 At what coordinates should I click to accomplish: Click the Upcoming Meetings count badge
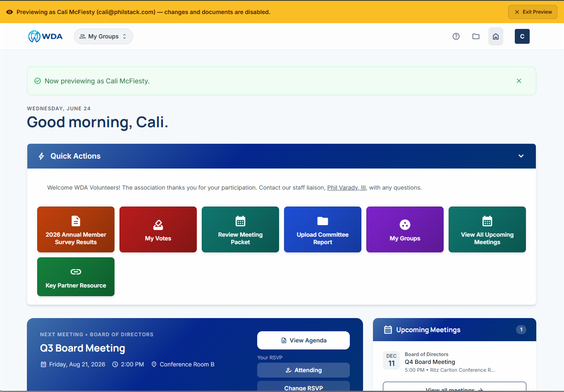click(x=521, y=330)
